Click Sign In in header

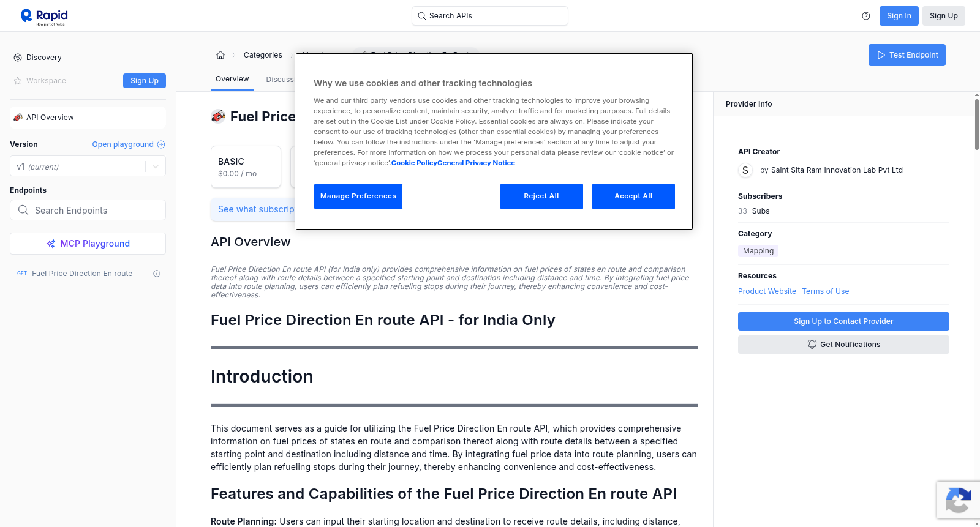pos(899,16)
